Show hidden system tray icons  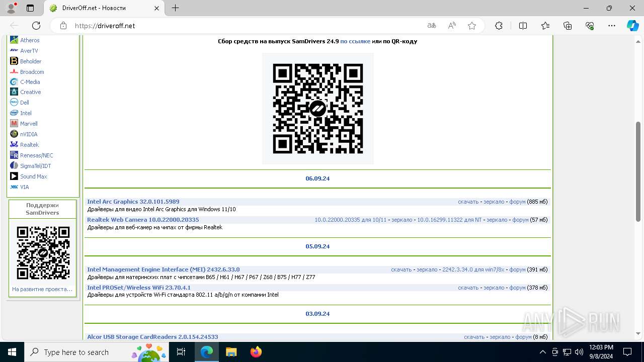(542, 352)
